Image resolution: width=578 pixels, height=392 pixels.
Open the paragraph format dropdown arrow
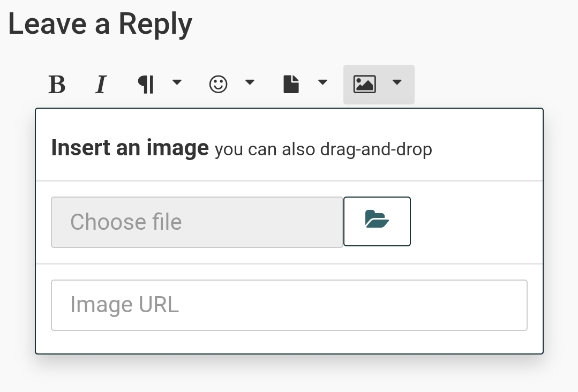177,82
